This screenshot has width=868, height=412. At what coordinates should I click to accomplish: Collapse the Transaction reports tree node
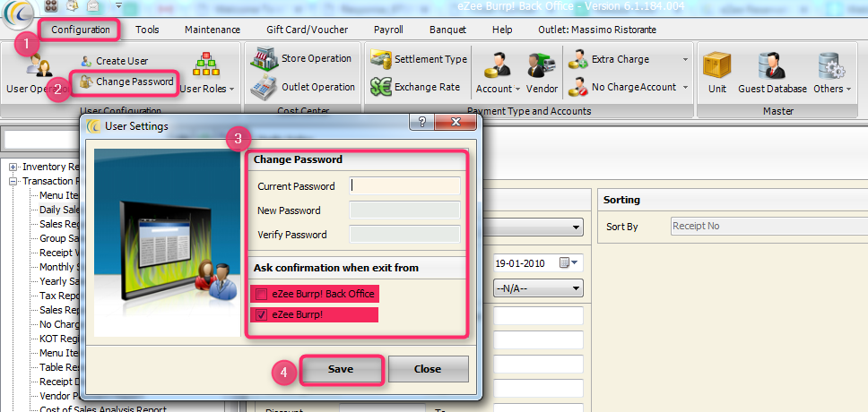13,181
